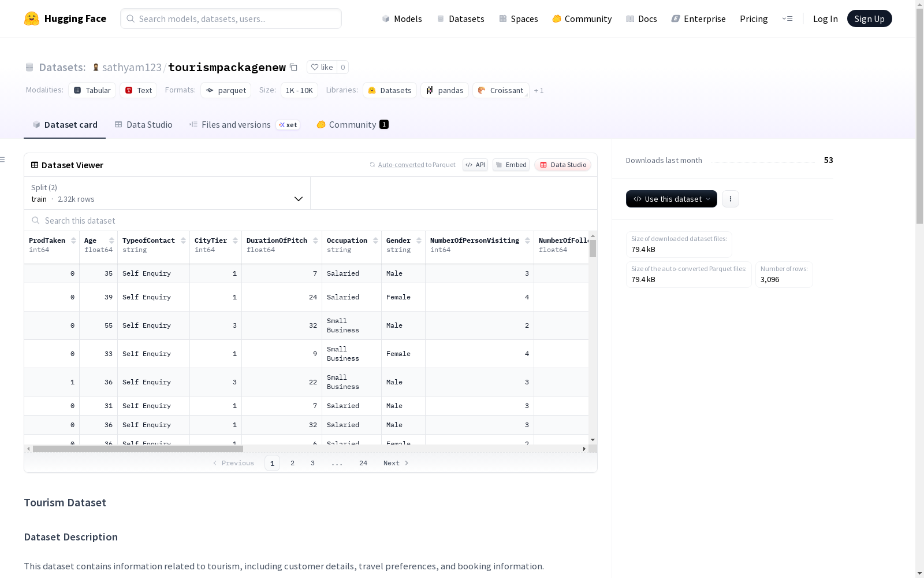Viewport: 924px width, 578px height.
Task: Open Enterprise in the top navigation
Action: coord(699,18)
